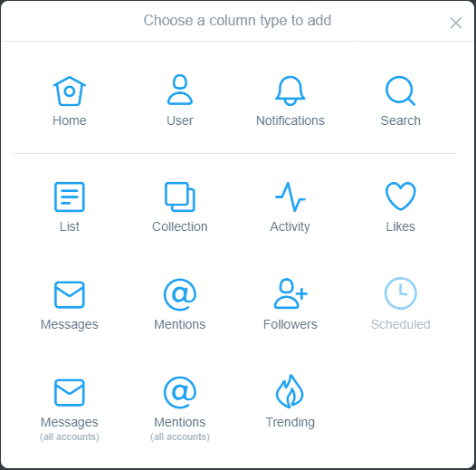The width and height of the screenshot is (476, 470).
Task: Close the column type dialog
Action: click(x=456, y=23)
